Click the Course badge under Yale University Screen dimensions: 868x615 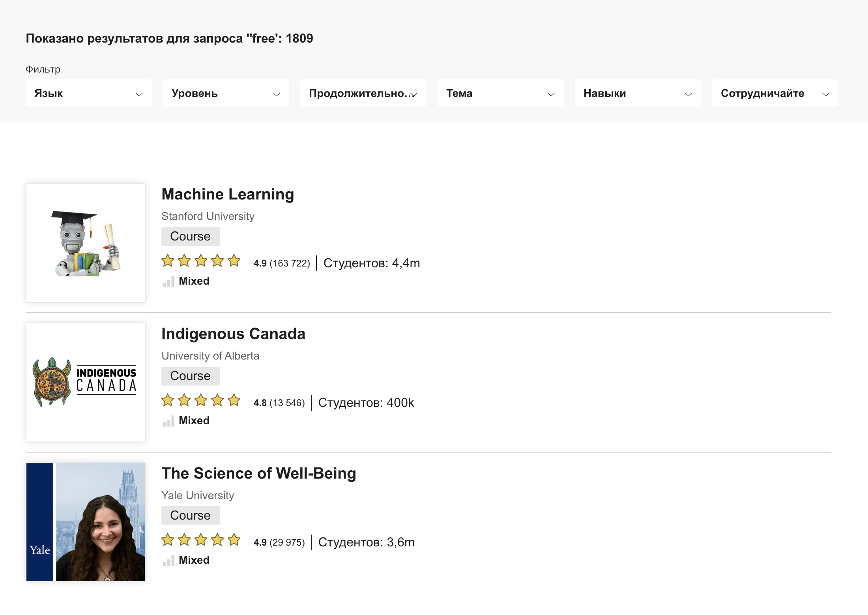[191, 516]
